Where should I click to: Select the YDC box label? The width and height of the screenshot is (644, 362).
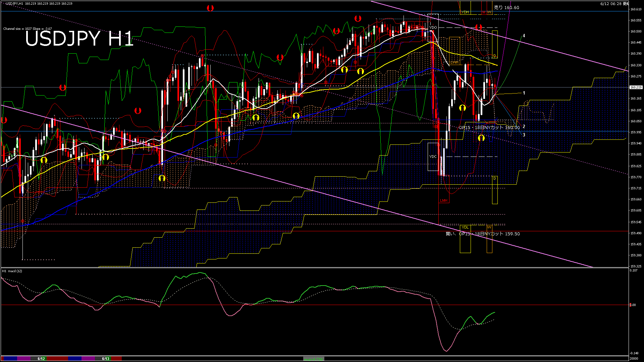(x=433, y=157)
